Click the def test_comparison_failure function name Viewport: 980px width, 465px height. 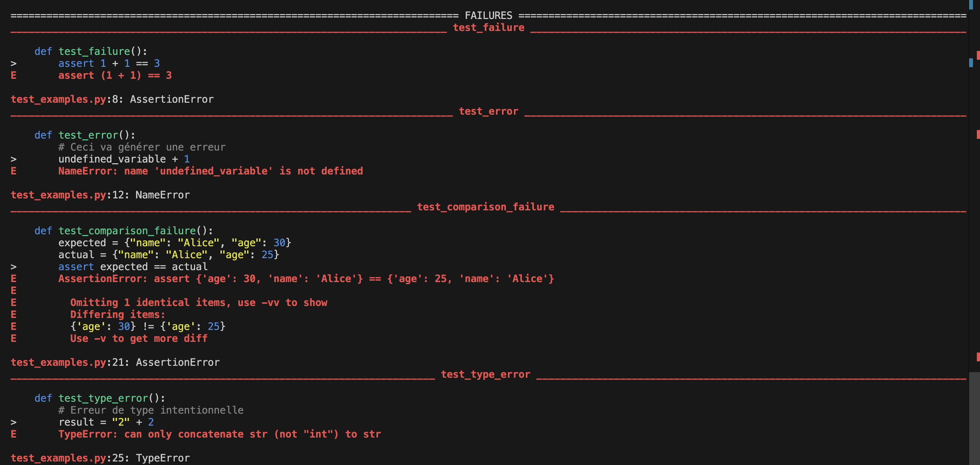(x=127, y=231)
